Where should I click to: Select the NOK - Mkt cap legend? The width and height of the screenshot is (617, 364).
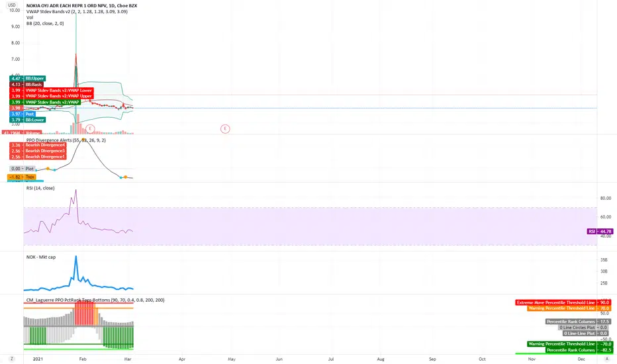tap(41, 257)
